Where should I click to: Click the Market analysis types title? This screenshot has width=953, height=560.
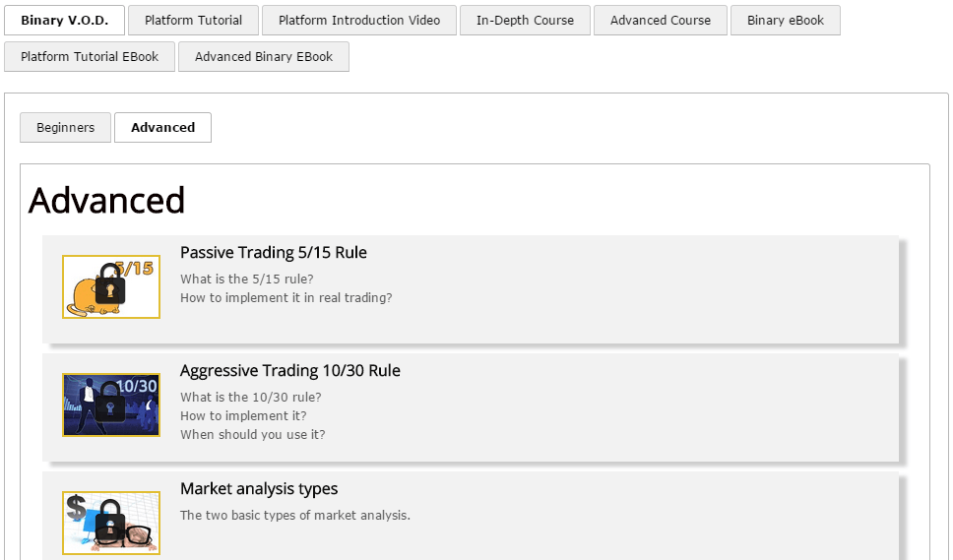click(259, 489)
